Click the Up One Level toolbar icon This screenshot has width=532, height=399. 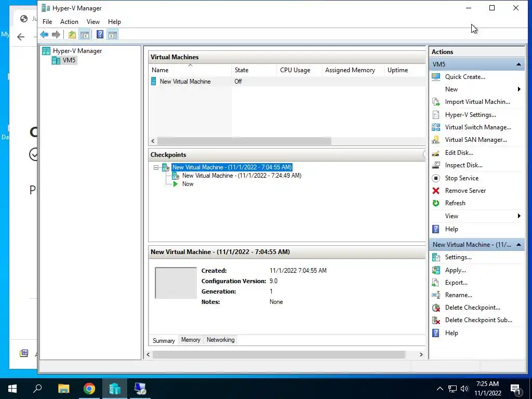pos(72,35)
